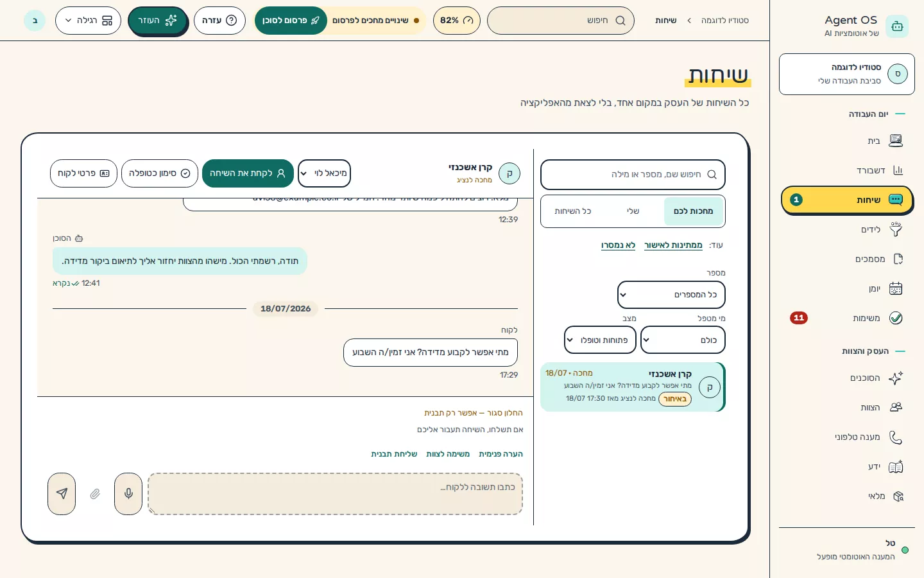Open the מיכאל לוי assignee dropdown
Screen dimensions: 924x578
click(324, 173)
